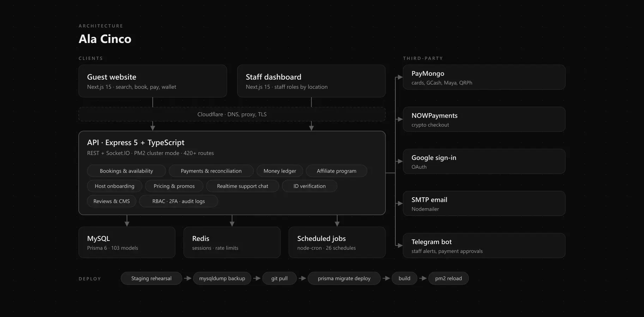
Task: Click the ARCHITECTURE label
Action: pos(101,26)
